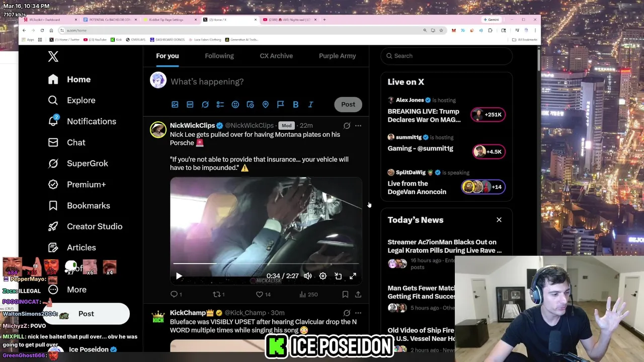
Task: Click the browser address bar
Action: coord(242,30)
